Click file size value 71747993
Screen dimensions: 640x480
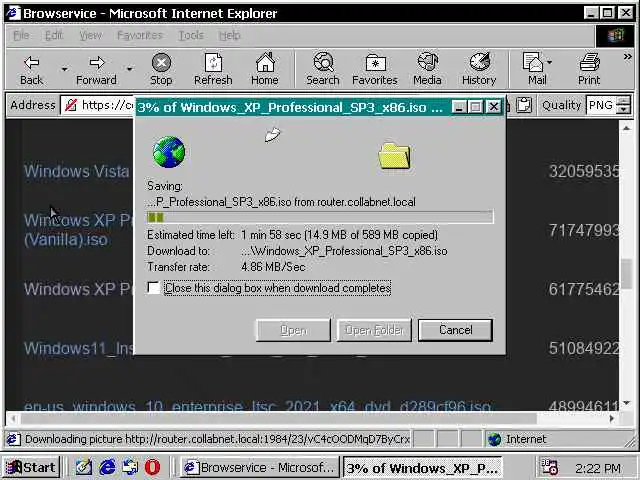click(x=584, y=231)
